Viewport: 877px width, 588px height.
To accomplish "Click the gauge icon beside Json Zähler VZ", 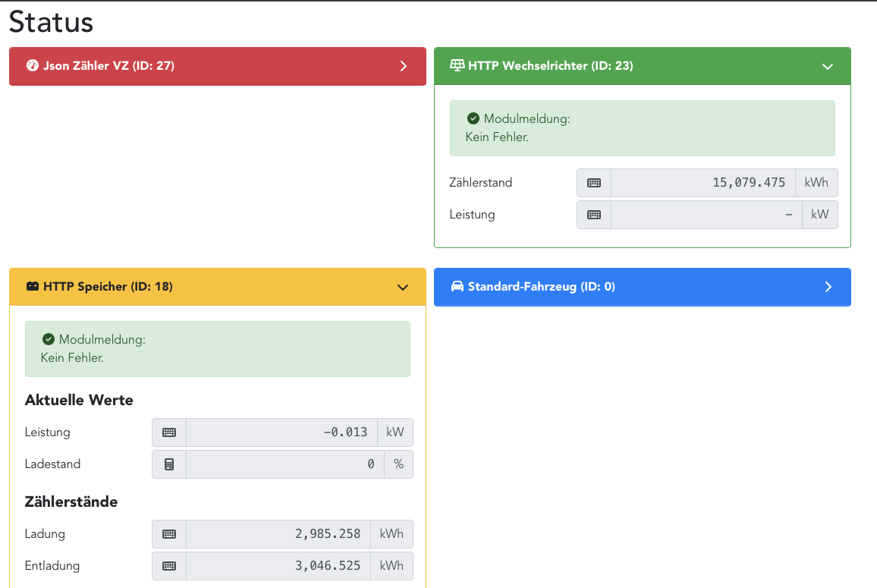I will pyautogui.click(x=32, y=66).
